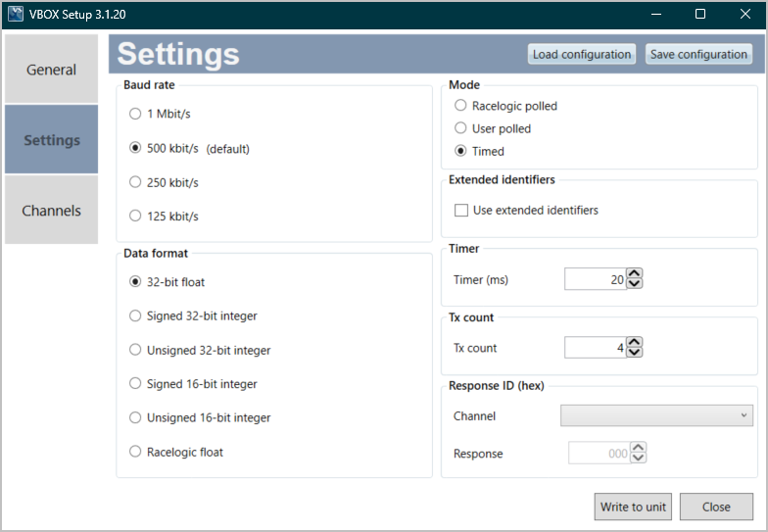Click the Timer (ms) value field
The height and width of the screenshot is (532, 768).
[x=596, y=279]
